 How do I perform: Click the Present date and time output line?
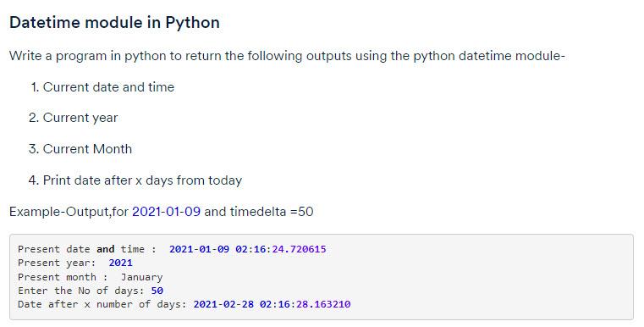tap(172, 249)
